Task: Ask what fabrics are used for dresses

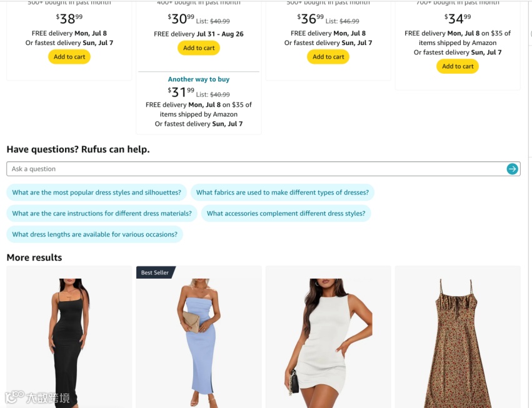Action: (x=283, y=192)
